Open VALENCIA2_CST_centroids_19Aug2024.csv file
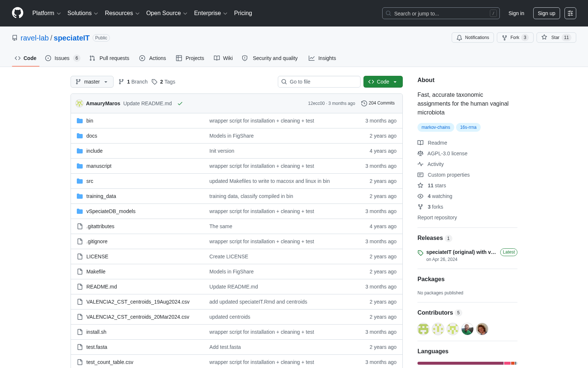 pyautogui.click(x=138, y=302)
